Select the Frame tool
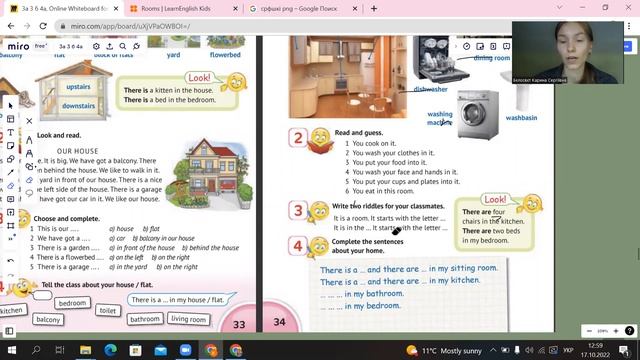 click(x=11, y=225)
